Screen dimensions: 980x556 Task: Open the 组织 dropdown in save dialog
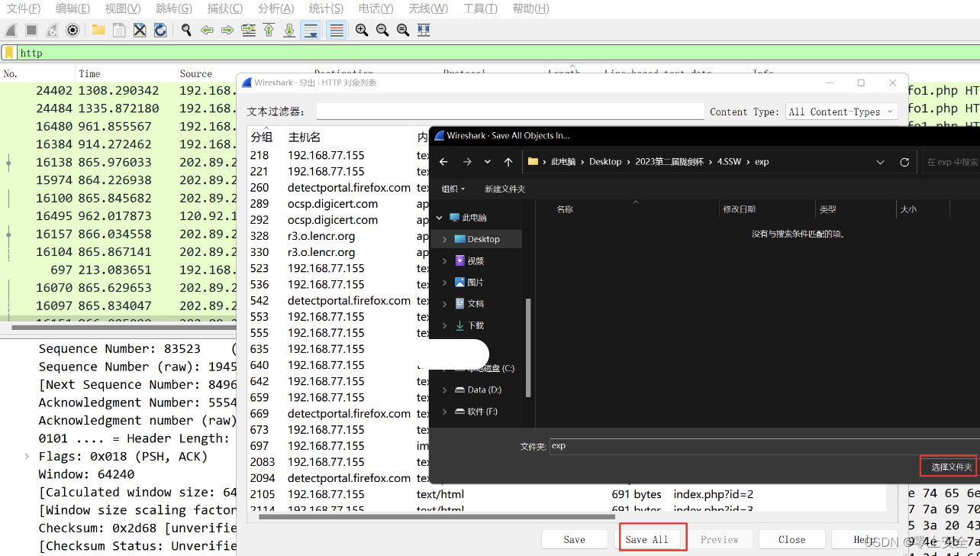(x=453, y=189)
